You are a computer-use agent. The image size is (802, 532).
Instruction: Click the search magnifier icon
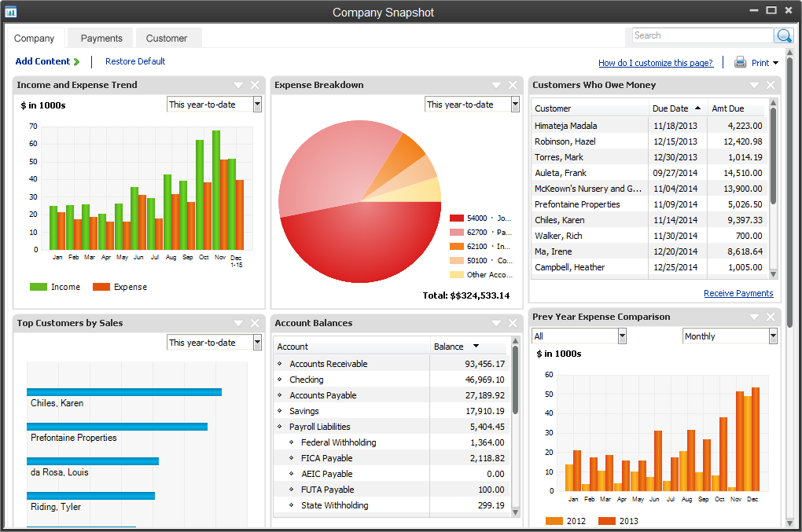click(783, 36)
